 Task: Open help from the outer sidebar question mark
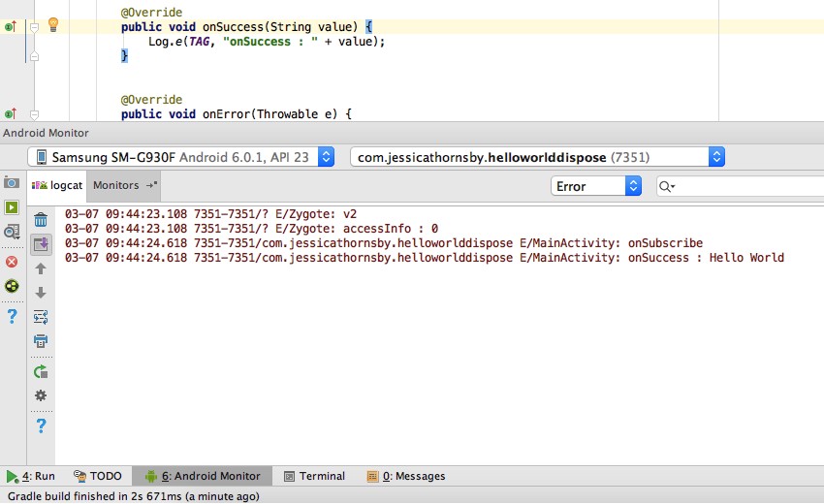12,316
